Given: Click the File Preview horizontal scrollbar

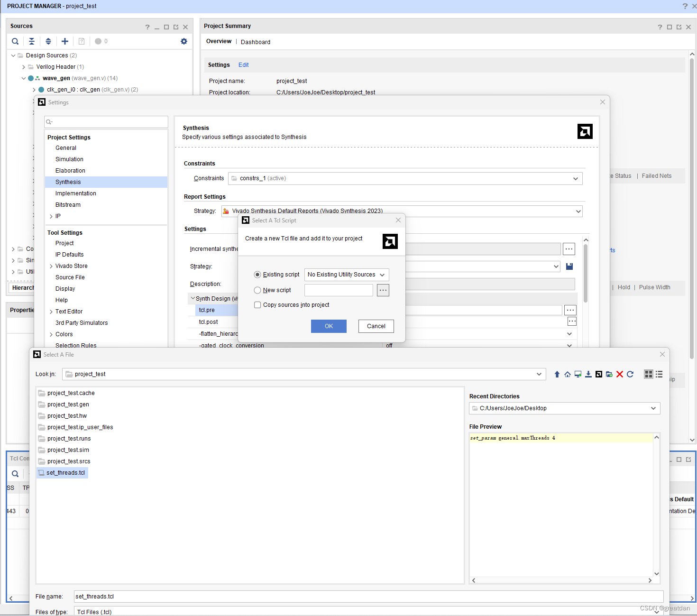Looking at the screenshot, I should (x=562, y=580).
